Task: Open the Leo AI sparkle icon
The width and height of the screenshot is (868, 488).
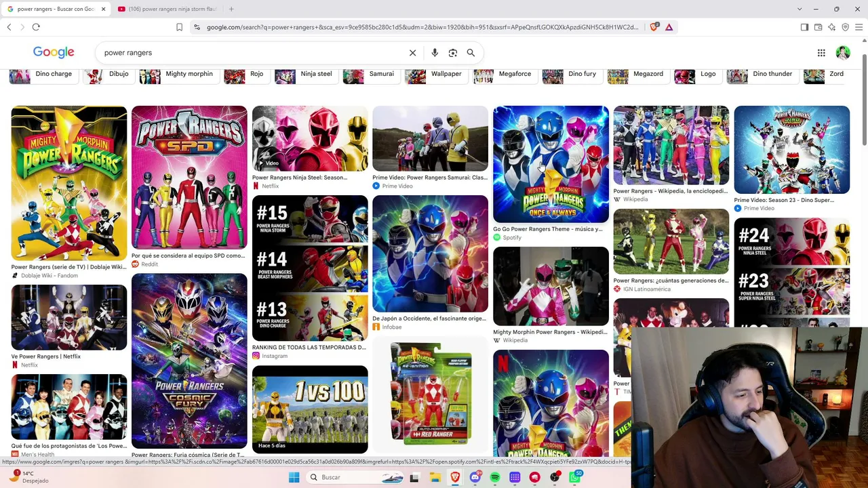Action: tap(831, 27)
